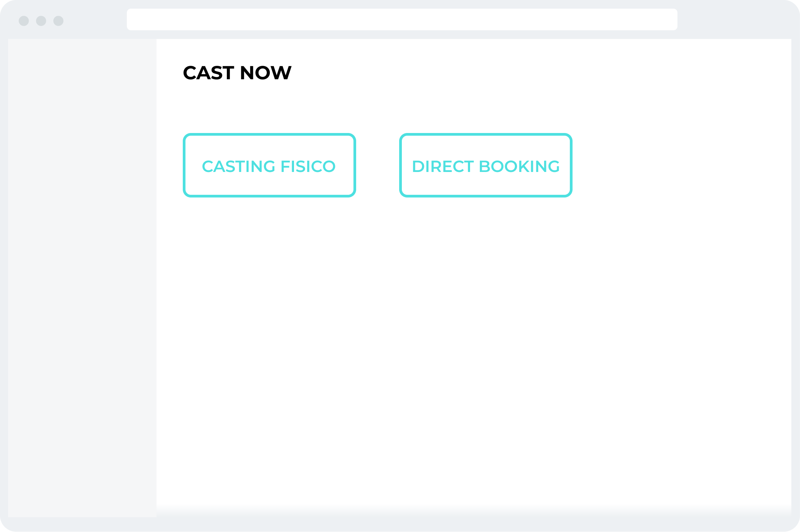Click the word CAST in the page title
The image size is (800, 532).
tap(208, 73)
